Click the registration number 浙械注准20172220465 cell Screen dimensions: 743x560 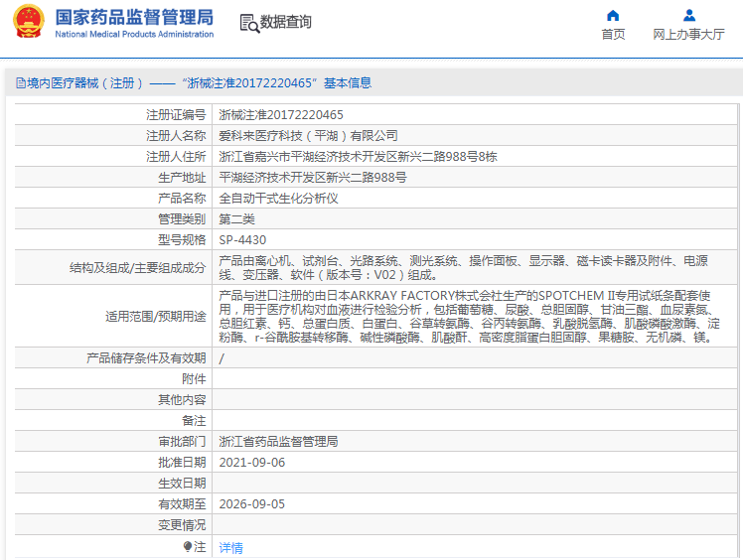pos(281,115)
